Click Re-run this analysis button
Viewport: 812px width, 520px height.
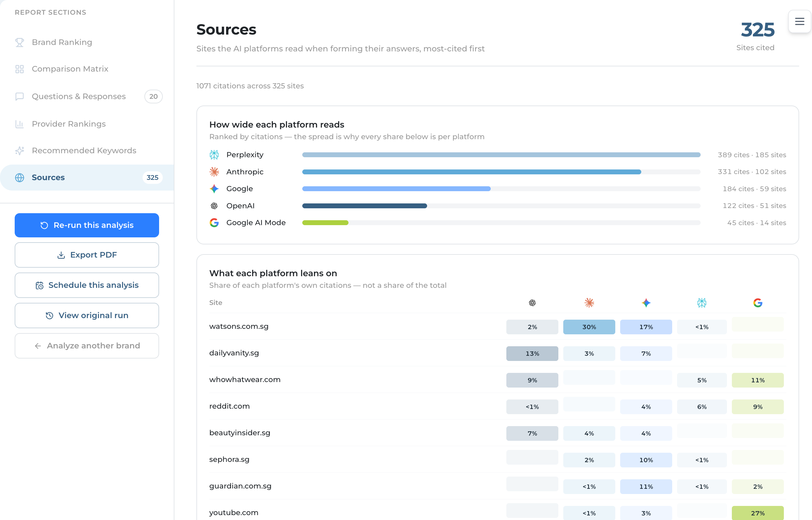pyautogui.click(x=87, y=225)
